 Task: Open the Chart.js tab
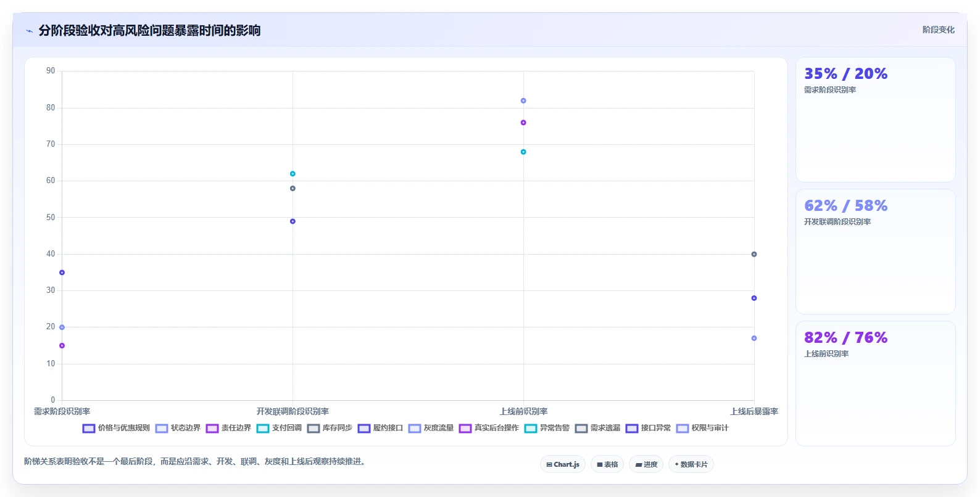[563, 464]
